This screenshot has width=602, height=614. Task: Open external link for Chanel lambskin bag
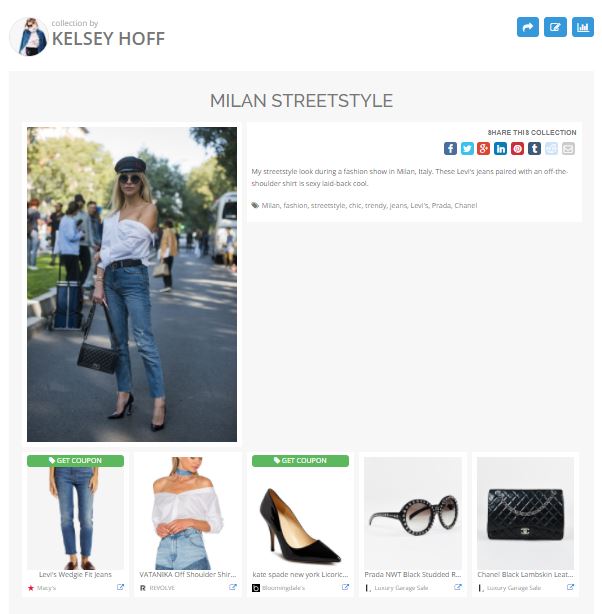(571, 587)
